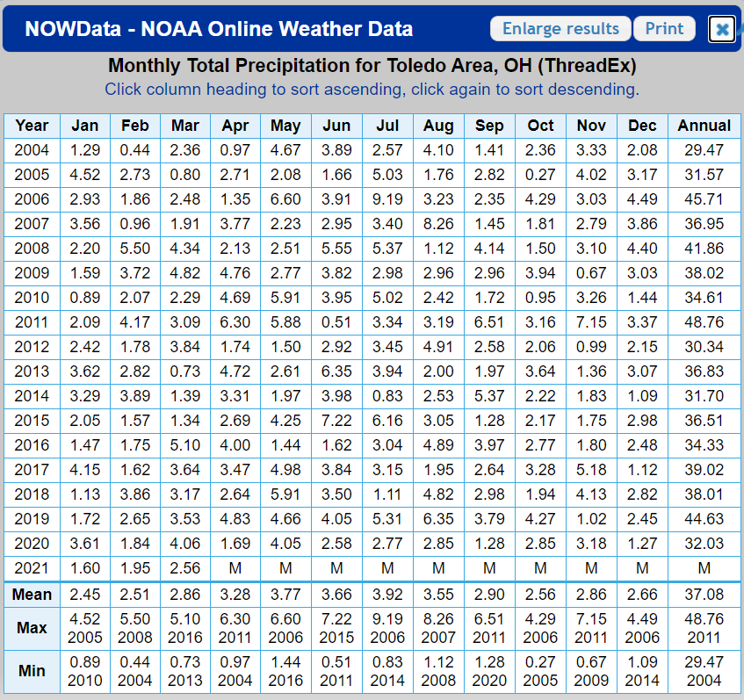Screen dimensions: 744x700
Task: Click the 9.19 July value in 2006 row
Action: click(387, 199)
